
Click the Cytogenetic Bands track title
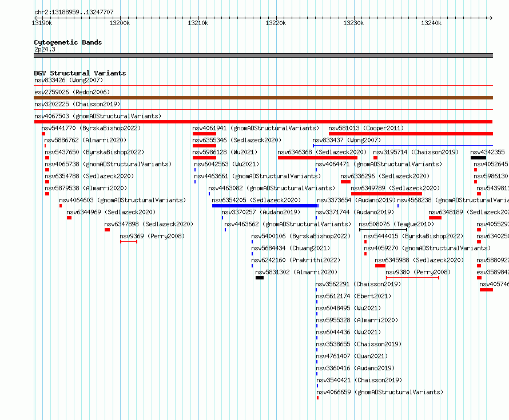[68, 42]
